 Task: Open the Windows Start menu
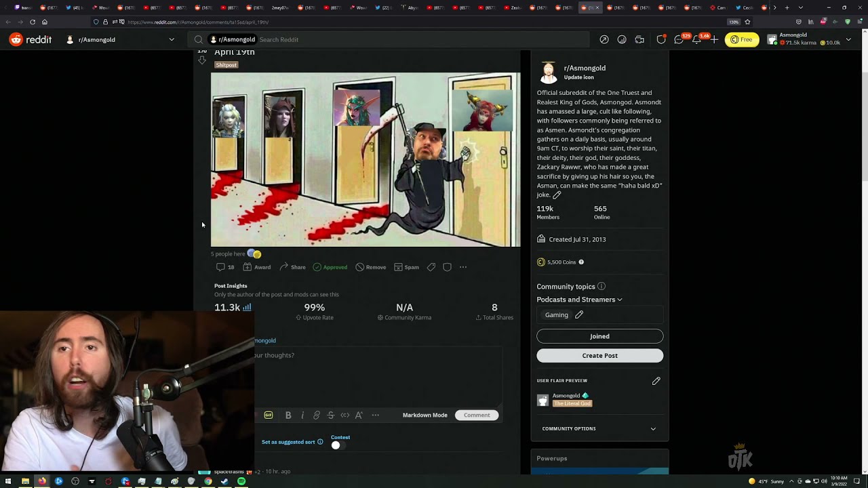pos(8,481)
